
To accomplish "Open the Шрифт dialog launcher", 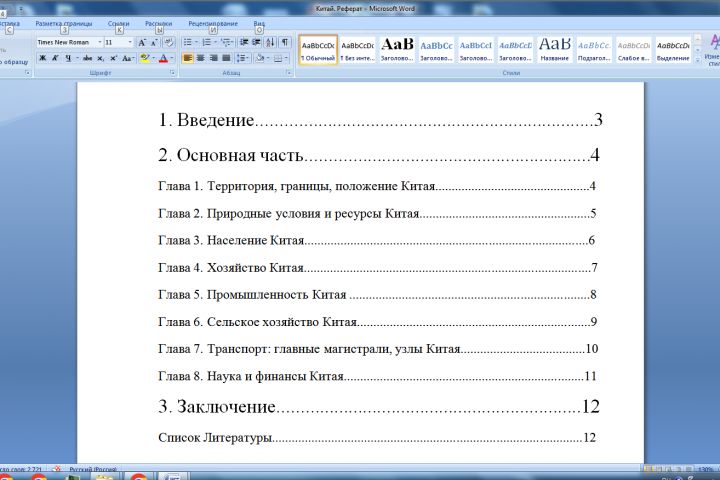I will (x=173, y=73).
